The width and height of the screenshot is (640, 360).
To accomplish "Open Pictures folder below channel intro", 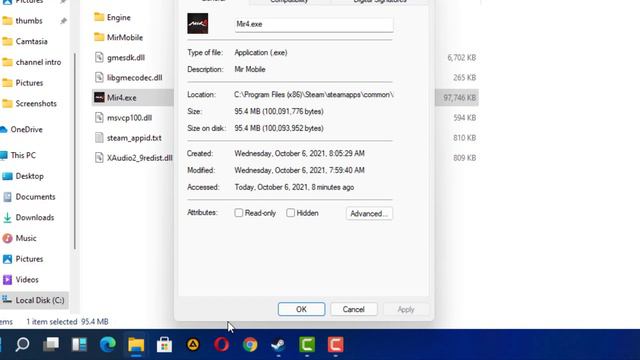I will pyautogui.click(x=29, y=83).
